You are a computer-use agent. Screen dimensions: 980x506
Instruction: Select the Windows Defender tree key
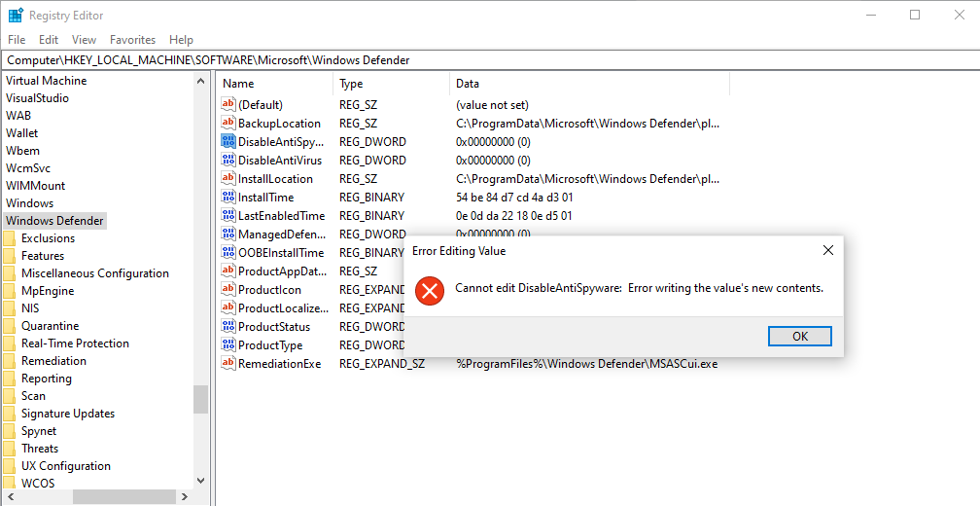[54, 221]
